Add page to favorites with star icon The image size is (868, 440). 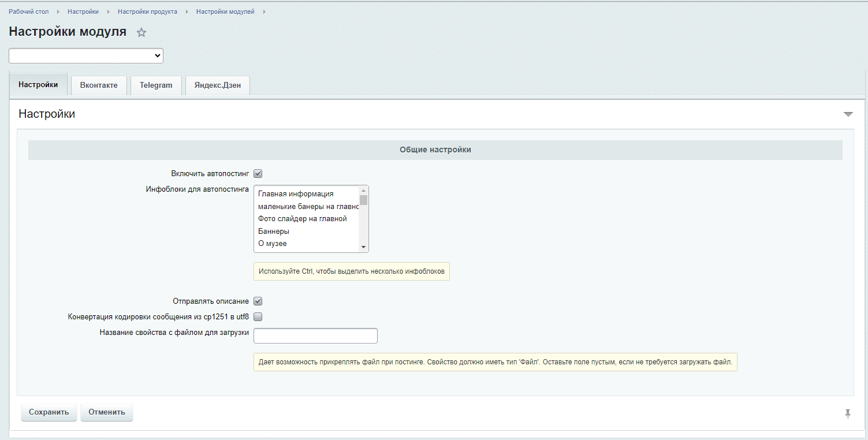(141, 33)
